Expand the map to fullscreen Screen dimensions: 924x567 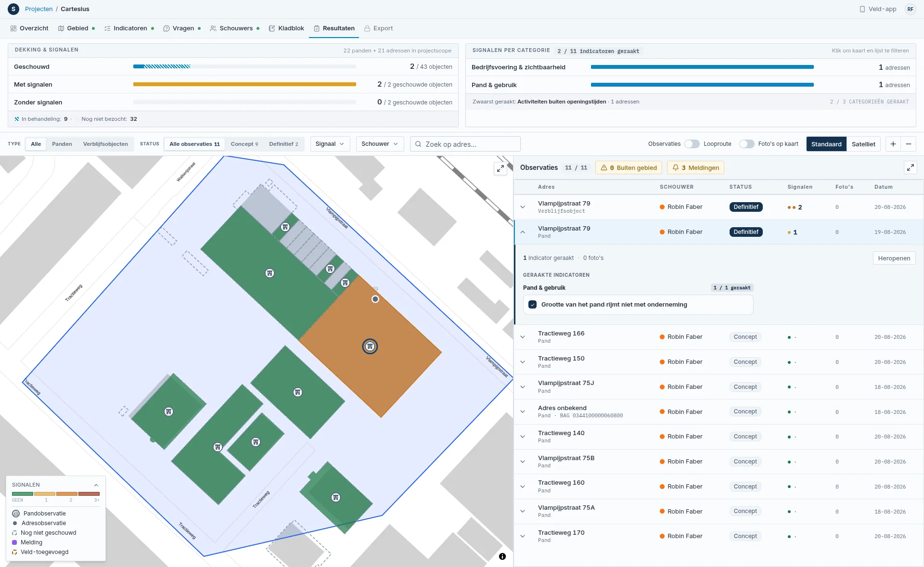500,168
